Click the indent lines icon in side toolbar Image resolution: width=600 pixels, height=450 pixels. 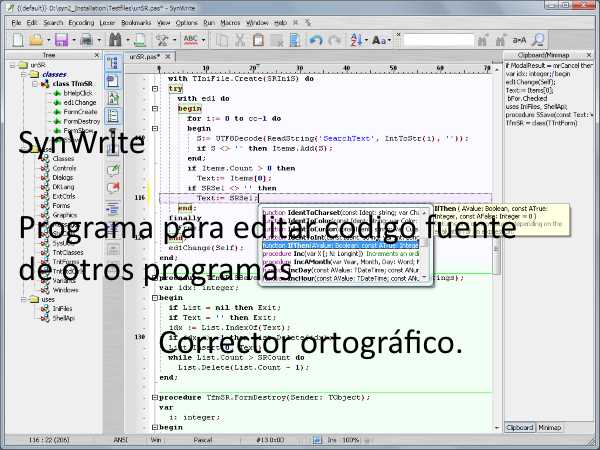click(113, 208)
